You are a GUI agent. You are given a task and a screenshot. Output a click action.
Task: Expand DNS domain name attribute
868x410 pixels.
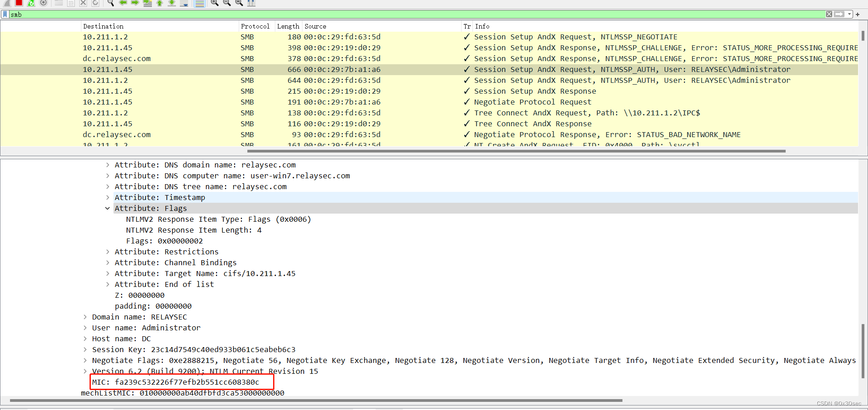click(108, 165)
